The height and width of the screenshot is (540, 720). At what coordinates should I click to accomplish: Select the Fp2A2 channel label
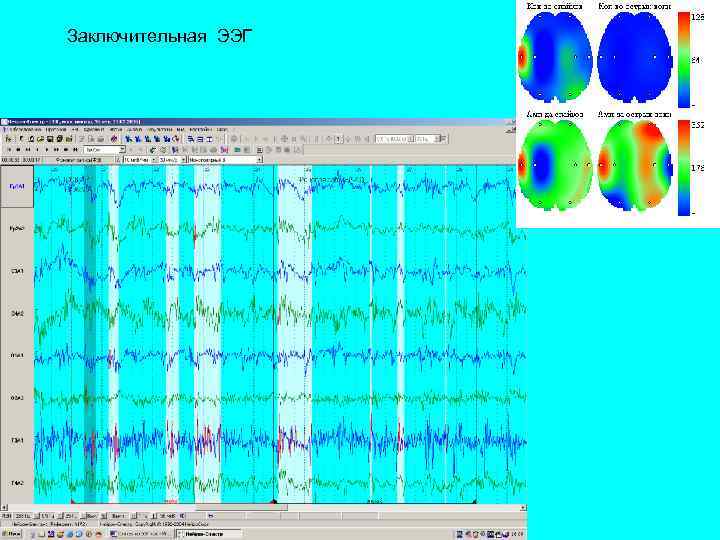click(17, 228)
